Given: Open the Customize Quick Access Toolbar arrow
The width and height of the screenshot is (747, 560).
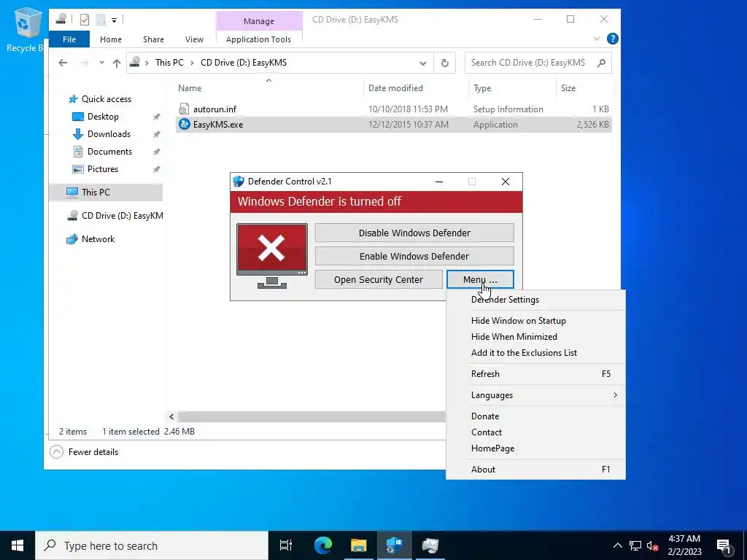Looking at the screenshot, I should point(114,20).
